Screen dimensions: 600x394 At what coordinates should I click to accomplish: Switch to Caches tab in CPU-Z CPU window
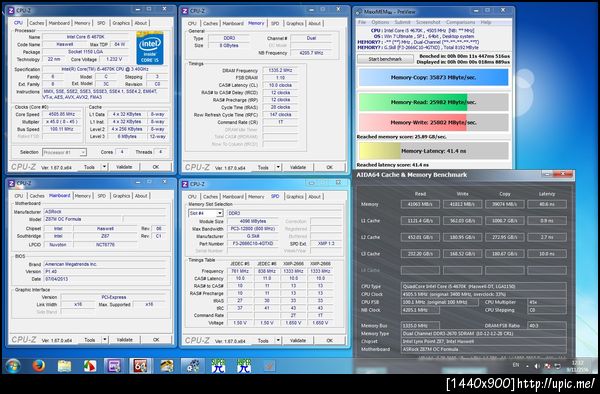click(x=37, y=23)
